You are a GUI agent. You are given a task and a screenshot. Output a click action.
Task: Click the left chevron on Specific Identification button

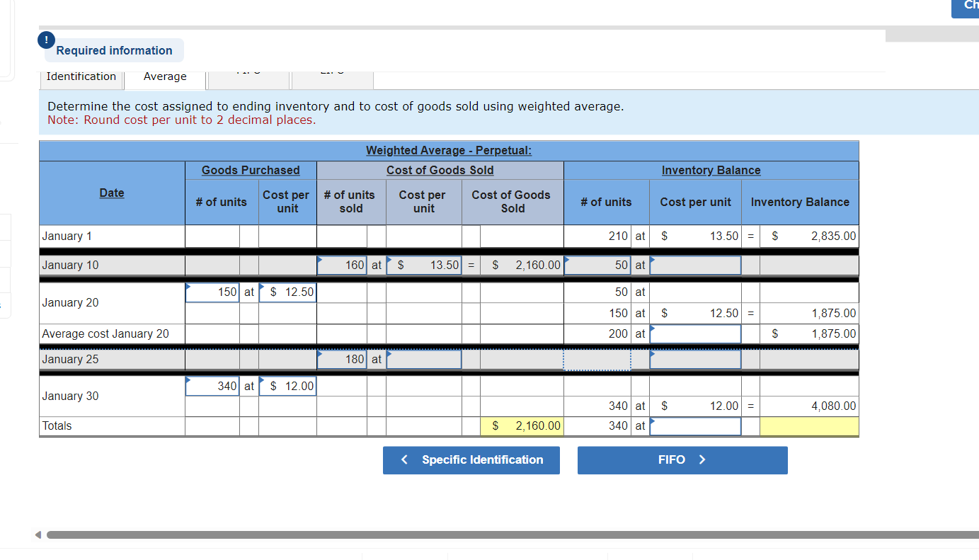404,459
